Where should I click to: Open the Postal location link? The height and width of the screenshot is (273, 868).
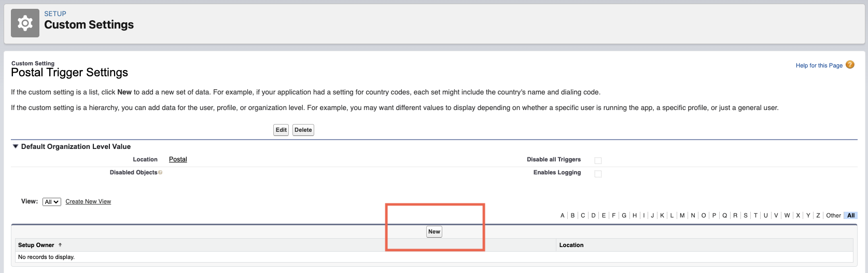click(178, 159)
